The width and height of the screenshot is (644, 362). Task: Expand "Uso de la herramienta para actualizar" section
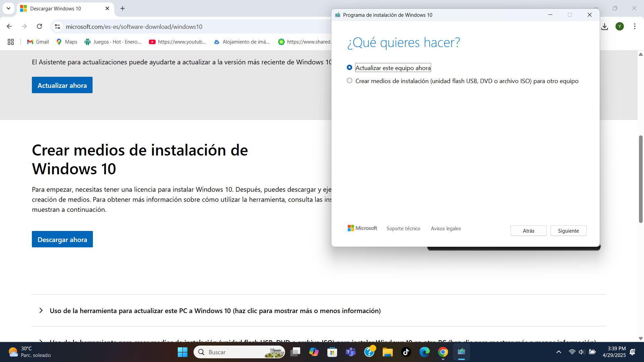(x=215, y=311)
